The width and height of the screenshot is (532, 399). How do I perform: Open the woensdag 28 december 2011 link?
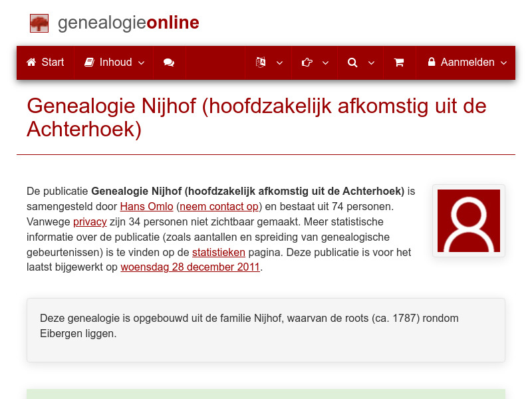[x=190, y=267]
